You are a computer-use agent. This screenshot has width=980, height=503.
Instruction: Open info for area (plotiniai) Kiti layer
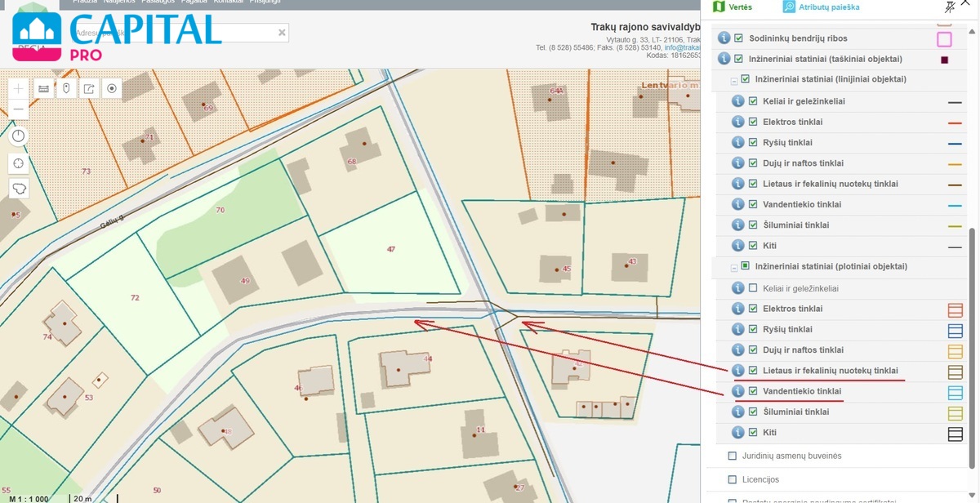[737, 433]
